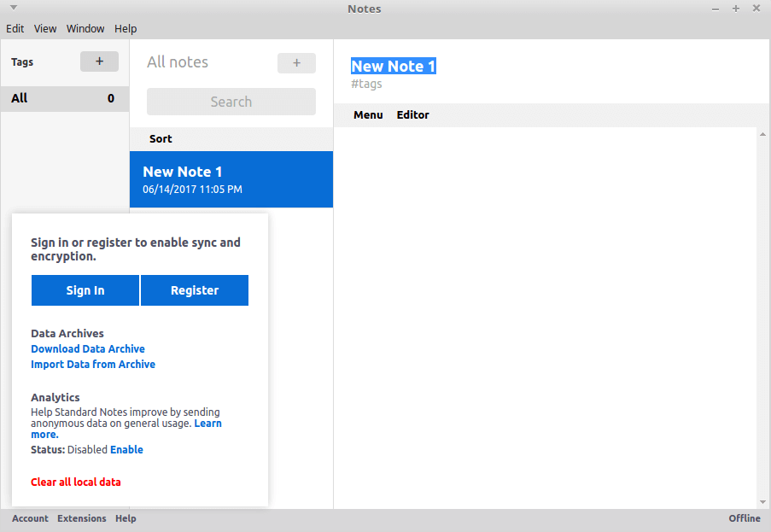Click Download Data Archive link
Image resolution: width=771 pixels, height=532 pixels.
point(88,348)
